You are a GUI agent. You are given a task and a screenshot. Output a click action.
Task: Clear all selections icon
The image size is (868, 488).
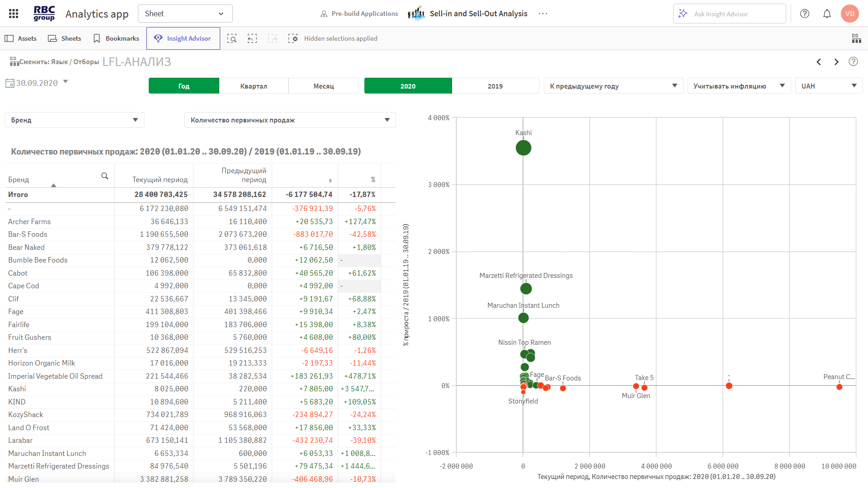tap(293, 38)
